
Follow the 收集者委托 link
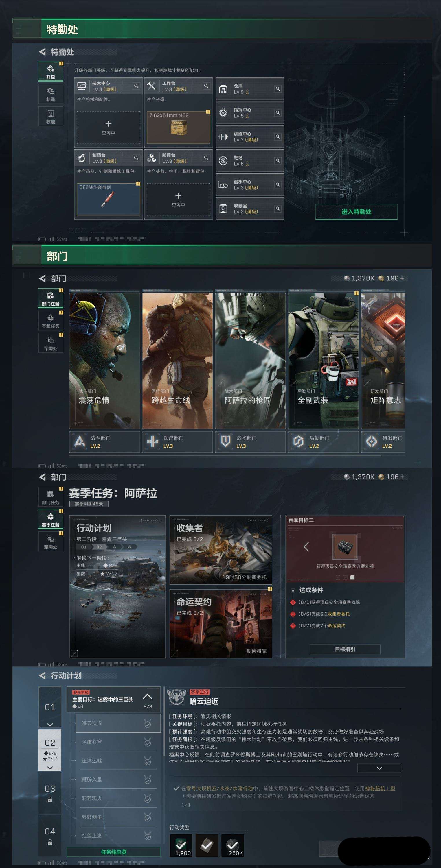click(339, 614)
